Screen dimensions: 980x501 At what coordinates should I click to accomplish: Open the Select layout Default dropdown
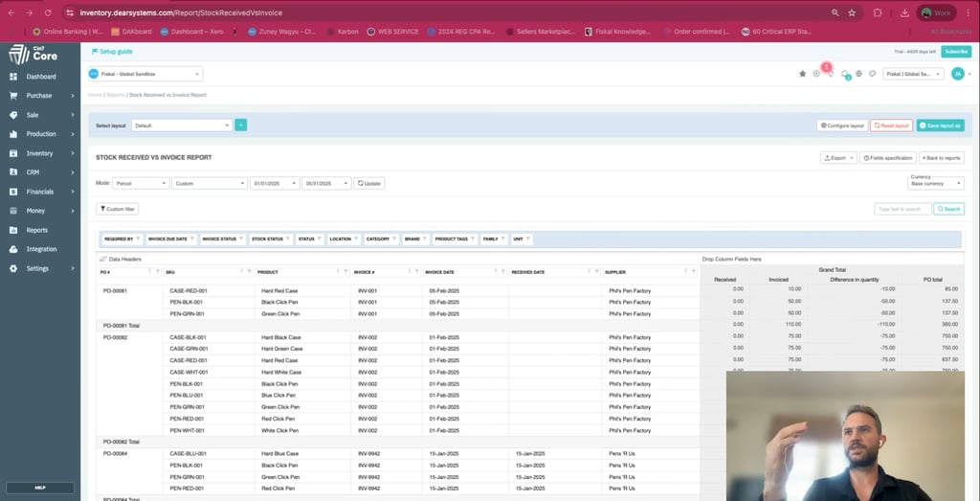coord(182,125)
